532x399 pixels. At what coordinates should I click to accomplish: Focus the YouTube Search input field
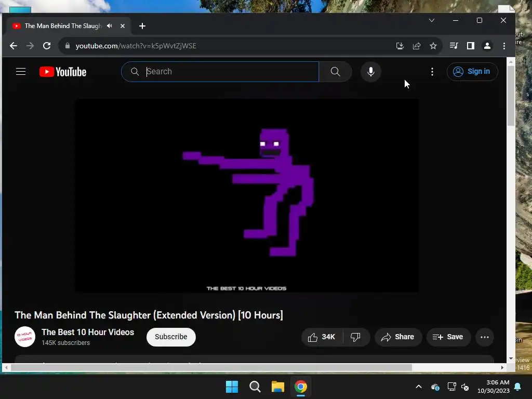click(220, 72)
